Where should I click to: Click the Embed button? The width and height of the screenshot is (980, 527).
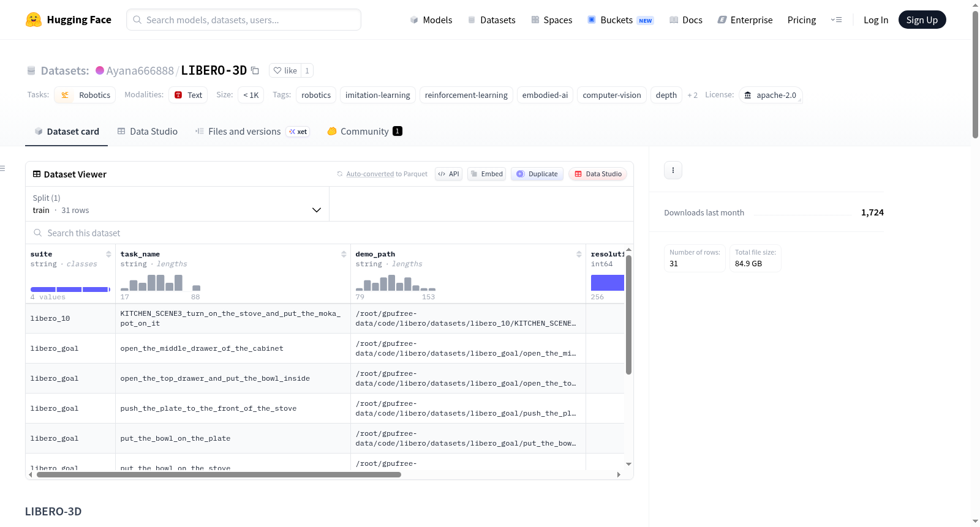pyautogui.click(x=487, y=174)
